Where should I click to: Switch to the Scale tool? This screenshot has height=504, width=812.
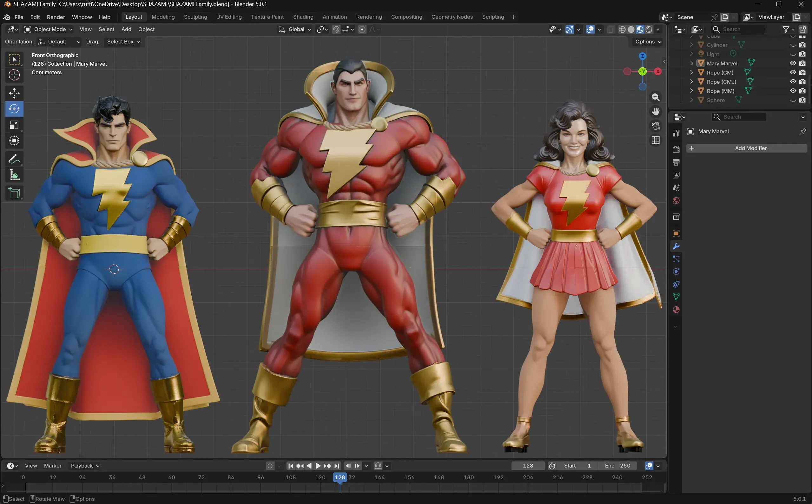pos(14,125)
